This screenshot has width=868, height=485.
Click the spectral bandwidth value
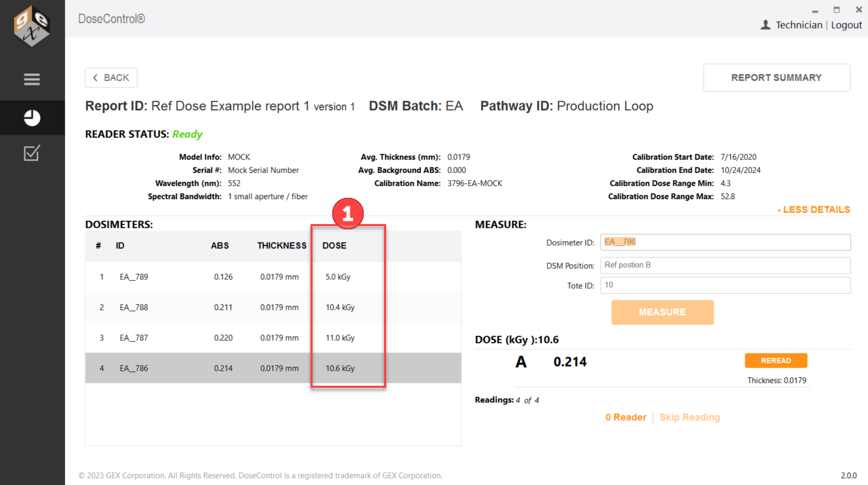click(x=268, y=196)
